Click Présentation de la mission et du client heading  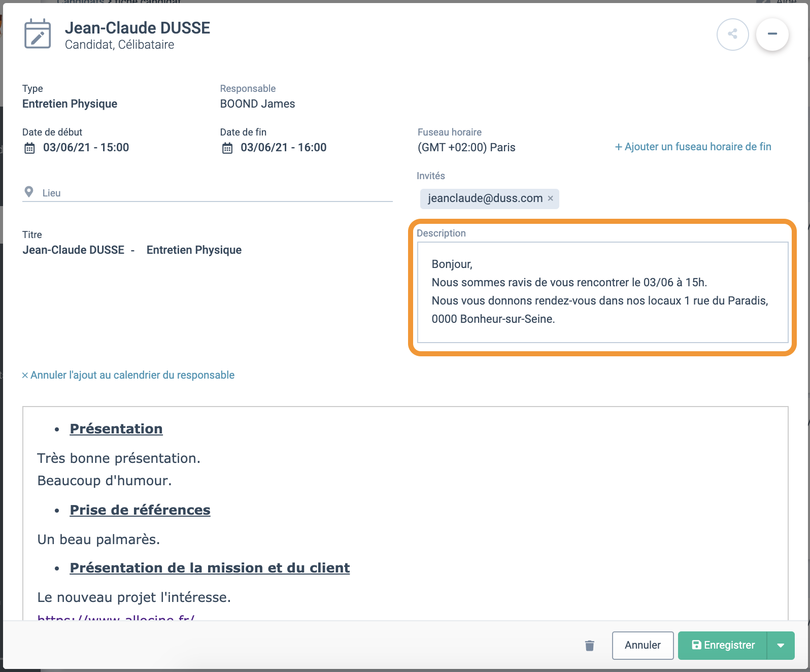tap(210, 568)
